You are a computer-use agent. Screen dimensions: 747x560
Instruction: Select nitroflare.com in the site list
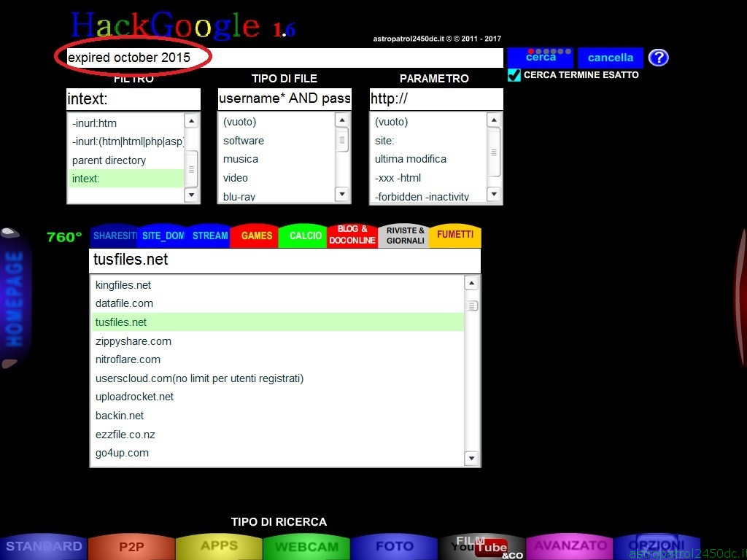(278, 359)
